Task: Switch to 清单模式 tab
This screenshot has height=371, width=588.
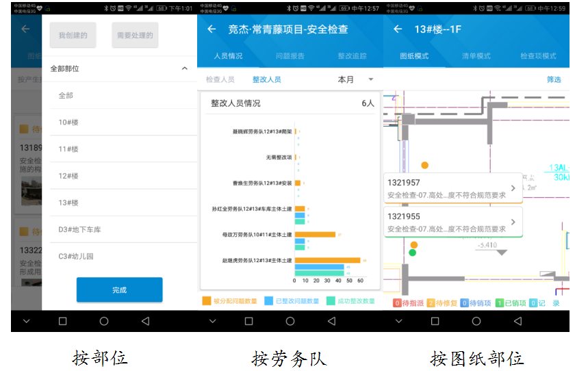Action: [476, 56]
